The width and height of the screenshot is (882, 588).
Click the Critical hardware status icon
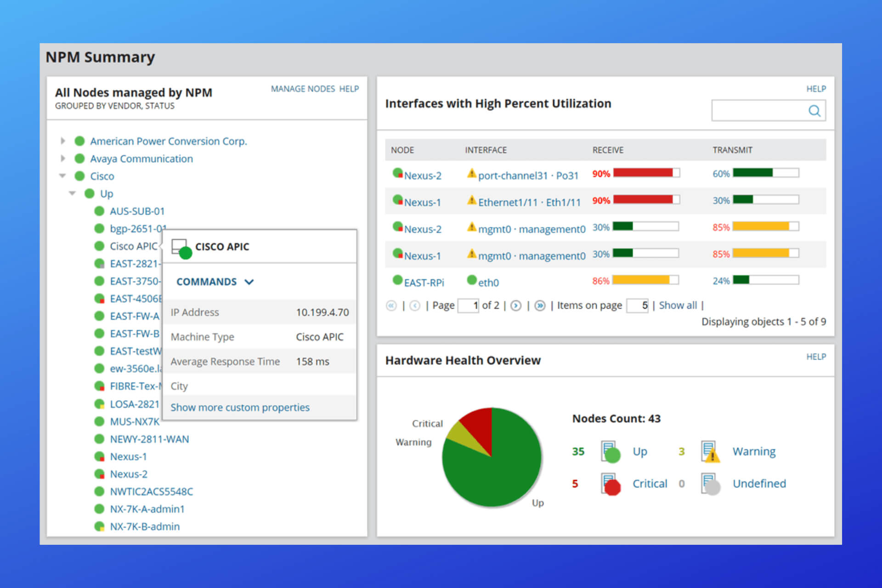click(x=611, y=484)
